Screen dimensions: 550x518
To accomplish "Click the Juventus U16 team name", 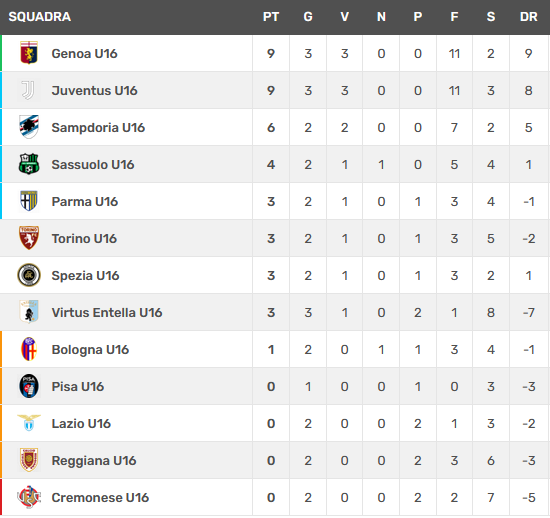I will tap(94, 90).
